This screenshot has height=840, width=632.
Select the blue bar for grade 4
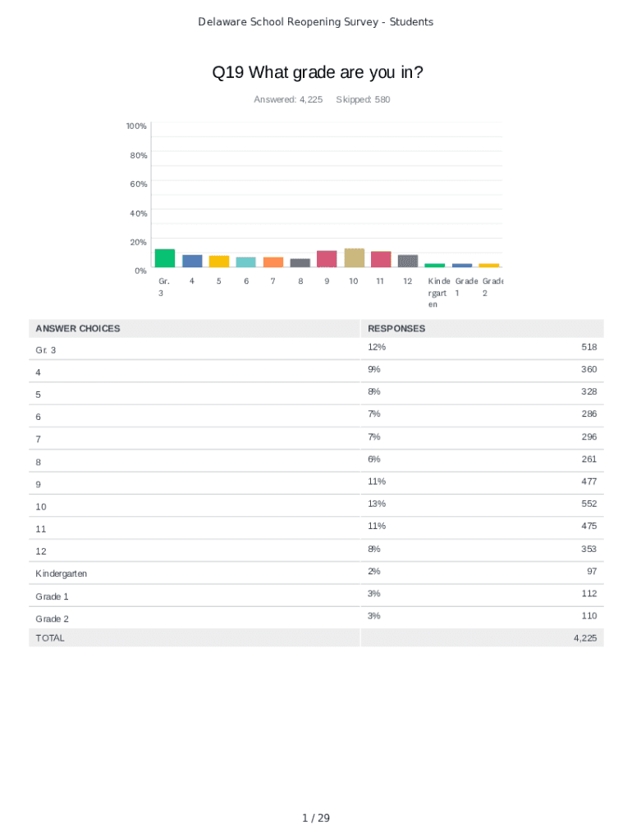[x=192, y=261]
